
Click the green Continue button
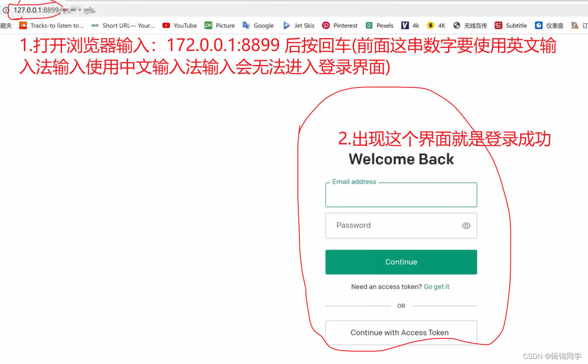[x=401, y=262]
